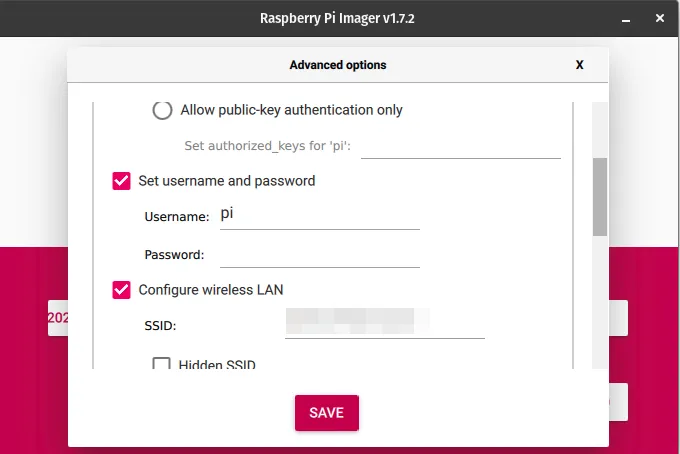Disable Configure wireless LAN checkbox
The height and width of the screenshot is (454, 680).
click(x=122, y=290)
